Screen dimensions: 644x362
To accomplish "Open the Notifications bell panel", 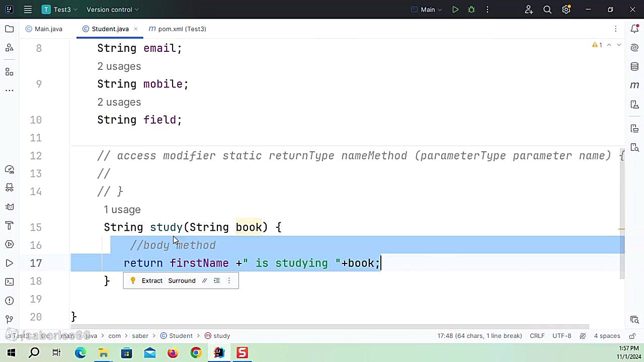I will [x=634, y=29].
